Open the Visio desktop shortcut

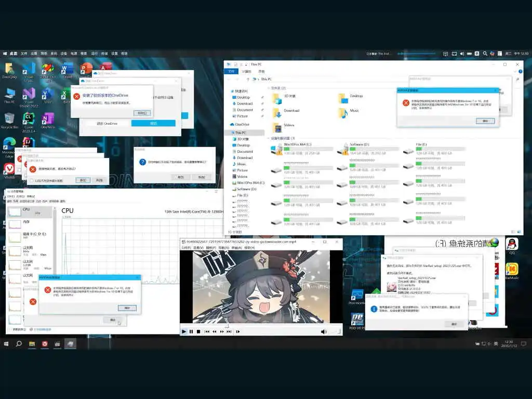tap(47, 96)
